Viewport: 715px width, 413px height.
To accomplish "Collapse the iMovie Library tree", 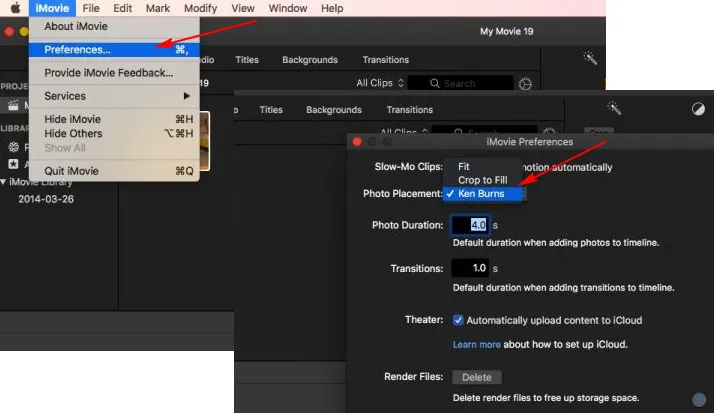I will pos(3,182).
